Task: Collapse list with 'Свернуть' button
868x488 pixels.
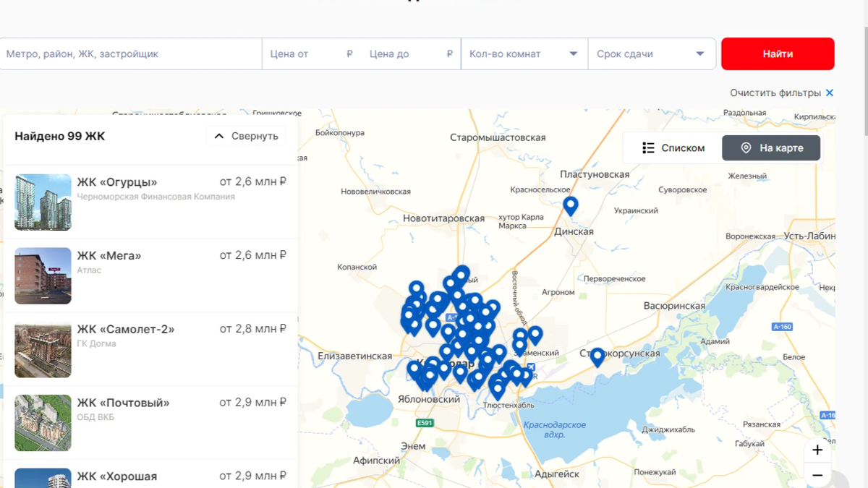Action: click(x=246, y=136)
